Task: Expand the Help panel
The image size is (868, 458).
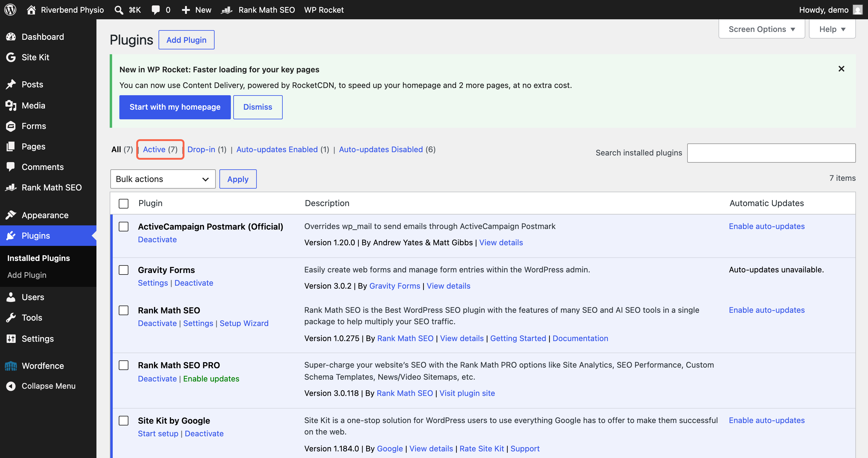Action: 832,29
